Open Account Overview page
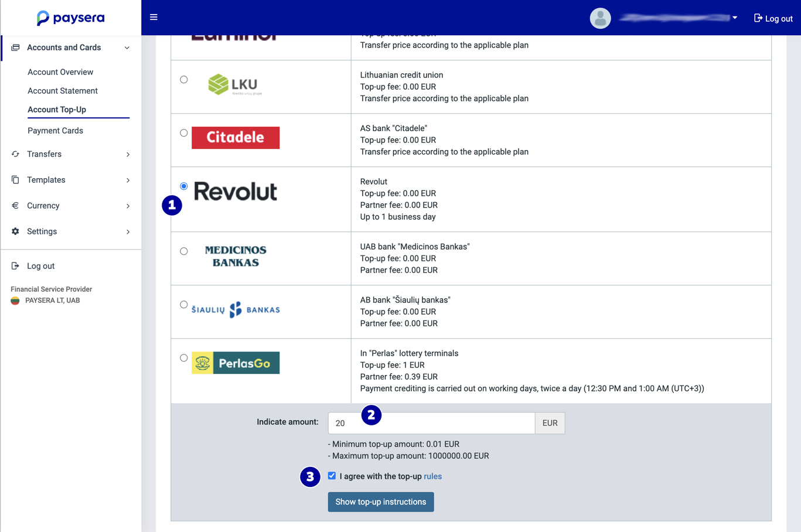The height and width of the screenshot is (532, 801). (60, 72)
